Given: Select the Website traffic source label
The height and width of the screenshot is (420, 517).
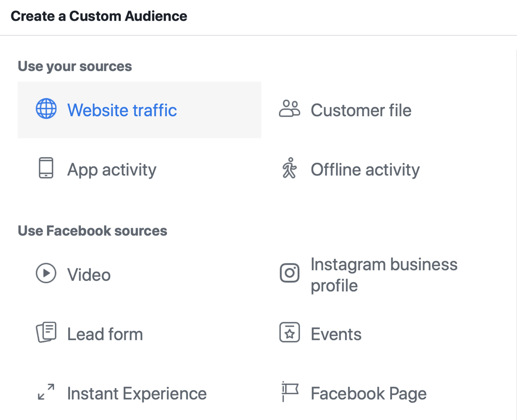Looking at the screenshot, I should tap(122, 111).
